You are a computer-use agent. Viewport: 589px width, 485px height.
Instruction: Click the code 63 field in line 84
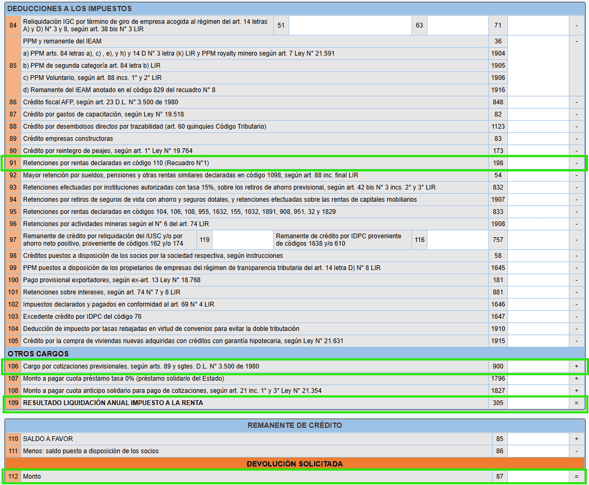tap(458, 25)
